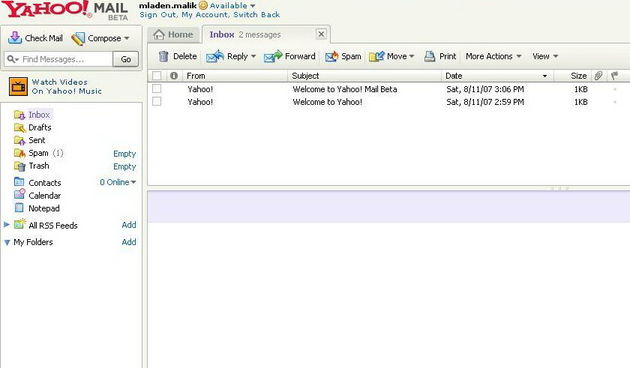Click the Reply envelope icon
630x368 pixels.
coord(215,56)
